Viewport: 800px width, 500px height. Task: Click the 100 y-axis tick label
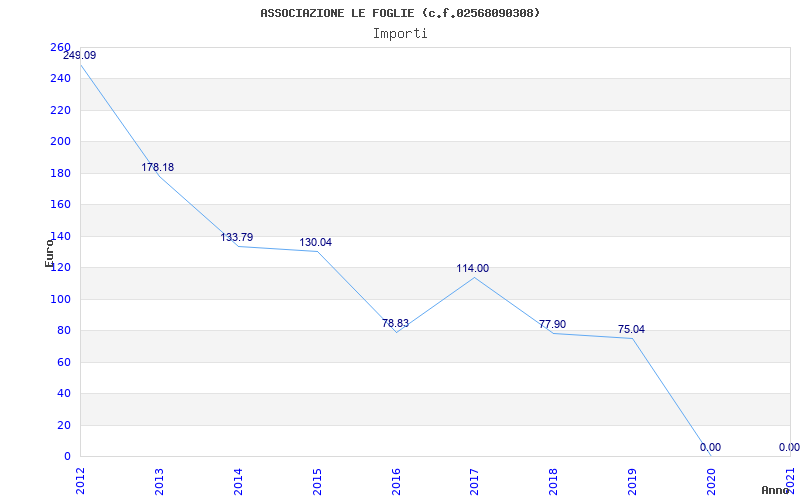[60, 299]
